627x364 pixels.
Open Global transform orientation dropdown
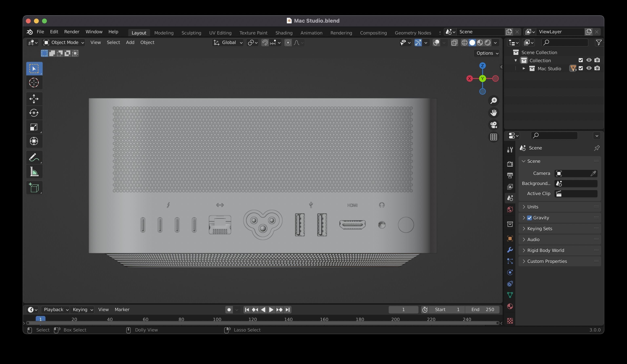pyautogui.click(x=228, y=43)
